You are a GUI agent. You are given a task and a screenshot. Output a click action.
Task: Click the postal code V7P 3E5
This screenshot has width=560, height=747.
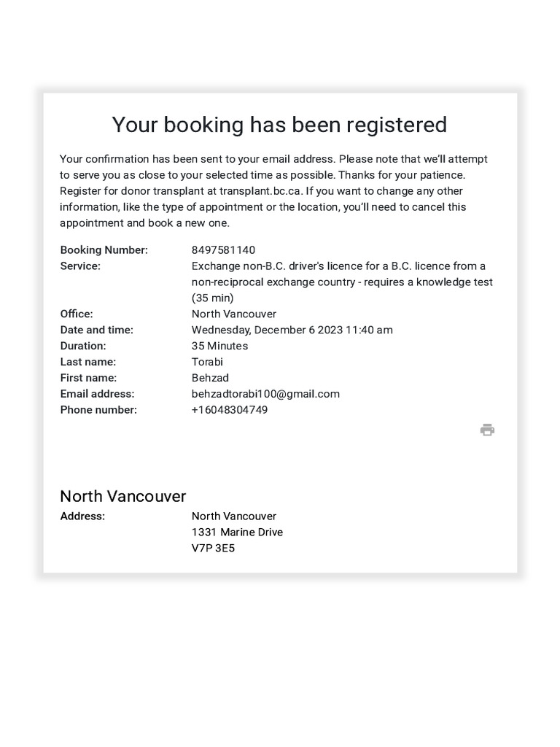213,549
